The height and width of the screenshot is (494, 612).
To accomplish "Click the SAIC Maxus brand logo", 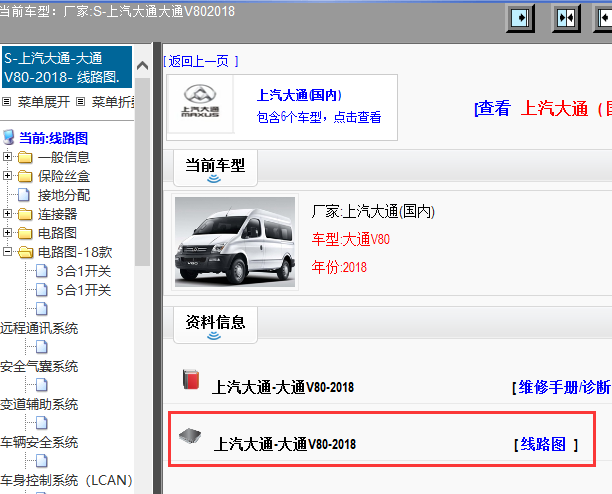I will 200,101.
